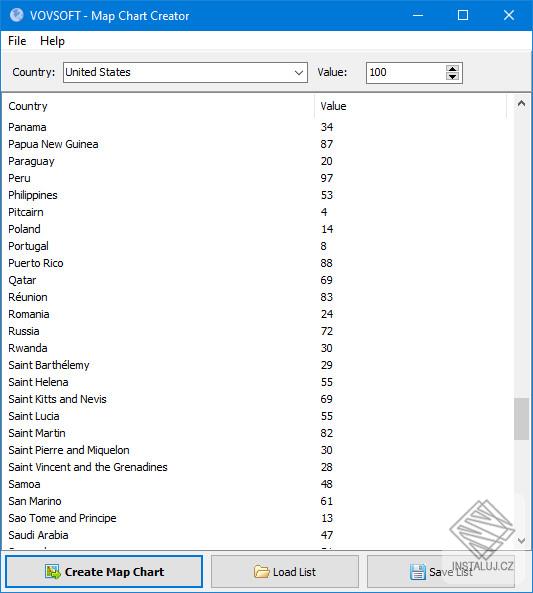Screen dimensions: 533x593
Task: Expand the Country dropdown list
Action: (299, 72)
